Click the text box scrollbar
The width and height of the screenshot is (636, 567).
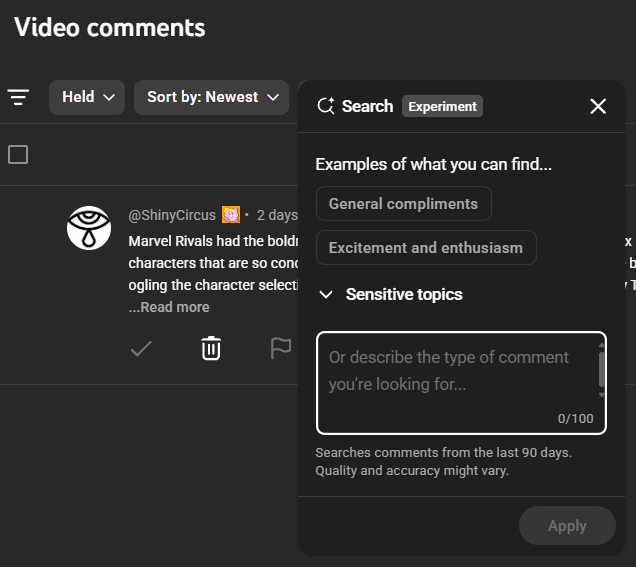pyautogui.click(x=601, y=368)
